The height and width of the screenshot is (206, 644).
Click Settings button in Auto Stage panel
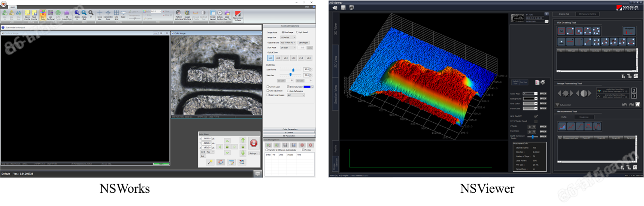pos(254,153)
